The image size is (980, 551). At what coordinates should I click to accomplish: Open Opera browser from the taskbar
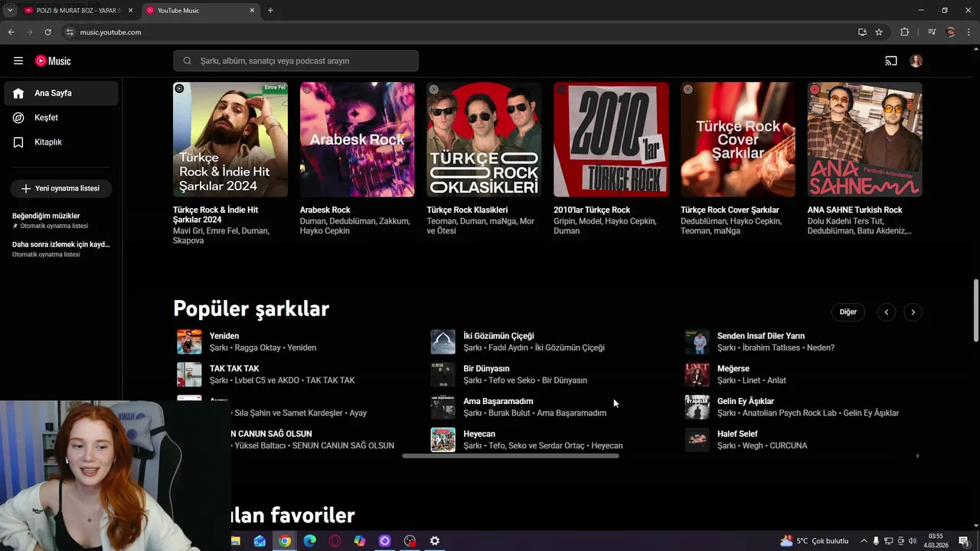pos(335,541)
